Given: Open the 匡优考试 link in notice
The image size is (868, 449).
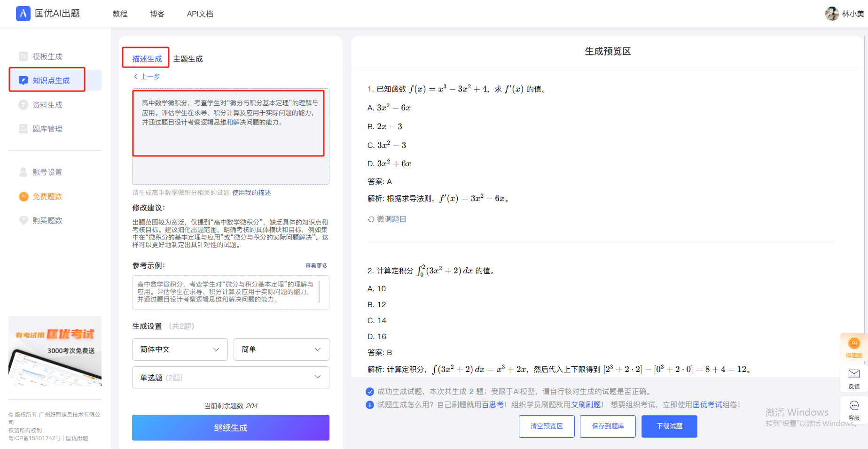Looking at the screenshot, I should [x=707, y=405].
